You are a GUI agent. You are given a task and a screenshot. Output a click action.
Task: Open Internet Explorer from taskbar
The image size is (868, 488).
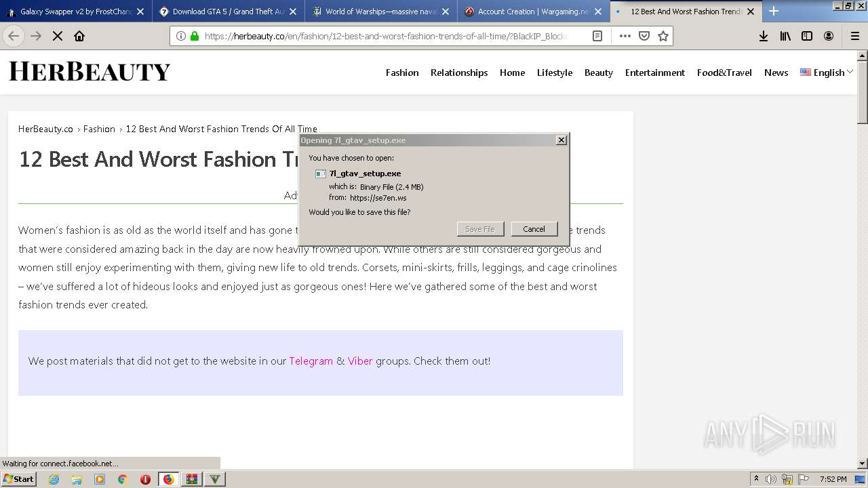(54, 479)
